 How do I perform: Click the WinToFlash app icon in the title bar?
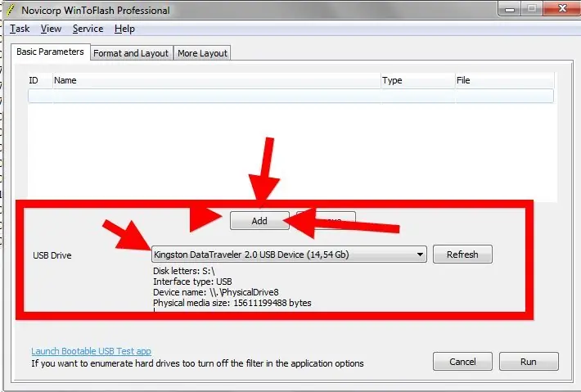click(11, 10)
